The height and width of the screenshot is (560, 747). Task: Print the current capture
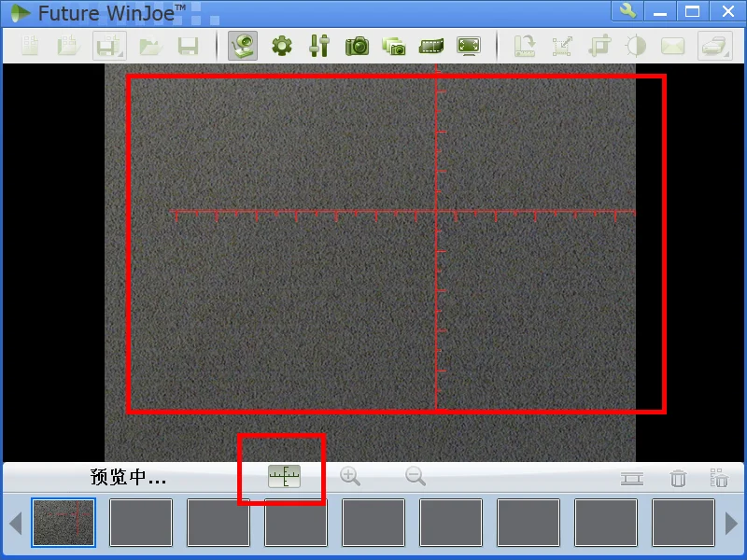711,46
